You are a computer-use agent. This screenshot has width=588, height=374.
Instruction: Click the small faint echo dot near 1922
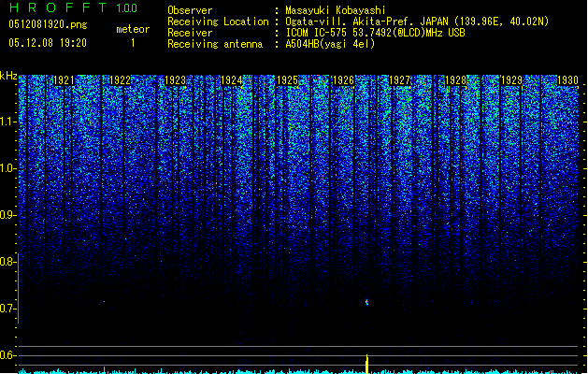click(104, 301)
